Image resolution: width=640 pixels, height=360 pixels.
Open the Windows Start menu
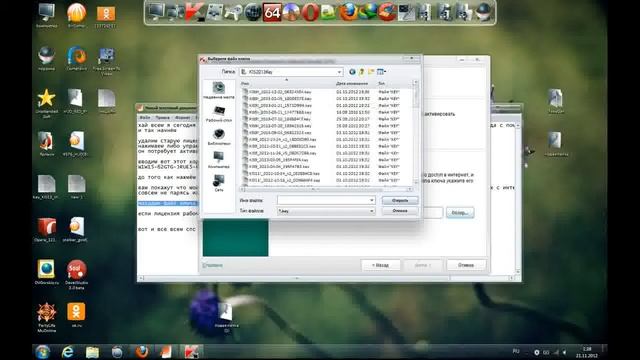click(x=42, y=351)
